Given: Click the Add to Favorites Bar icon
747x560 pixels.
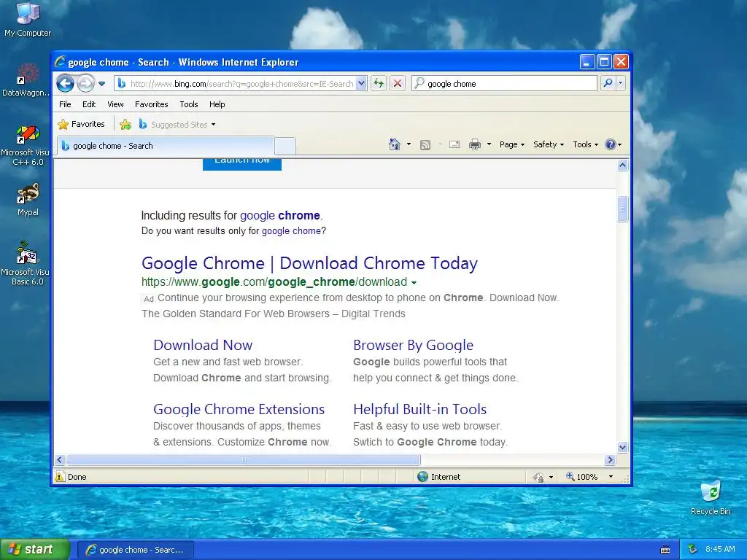Looking at the screenshot, I should click(125, 124).
